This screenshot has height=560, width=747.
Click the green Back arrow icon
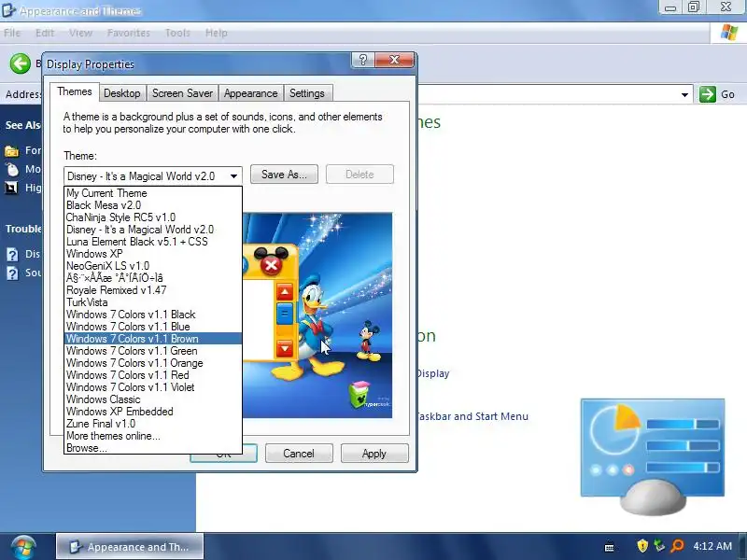coord(21,63)
